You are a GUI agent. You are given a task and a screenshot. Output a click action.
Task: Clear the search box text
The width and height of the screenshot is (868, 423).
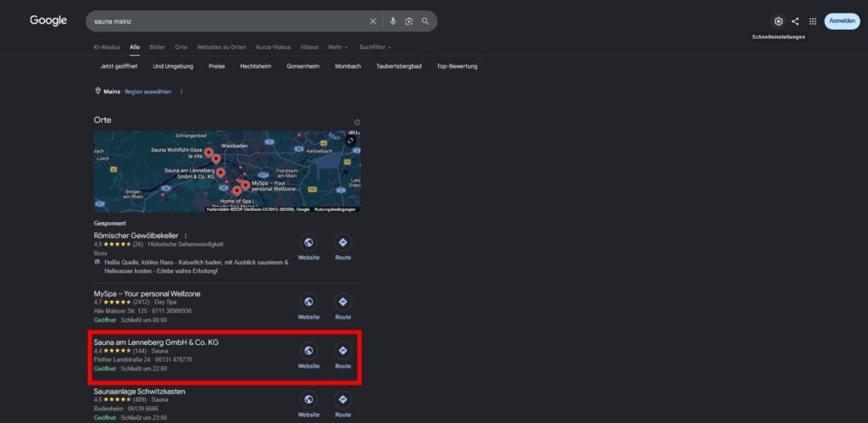(373, 21)
